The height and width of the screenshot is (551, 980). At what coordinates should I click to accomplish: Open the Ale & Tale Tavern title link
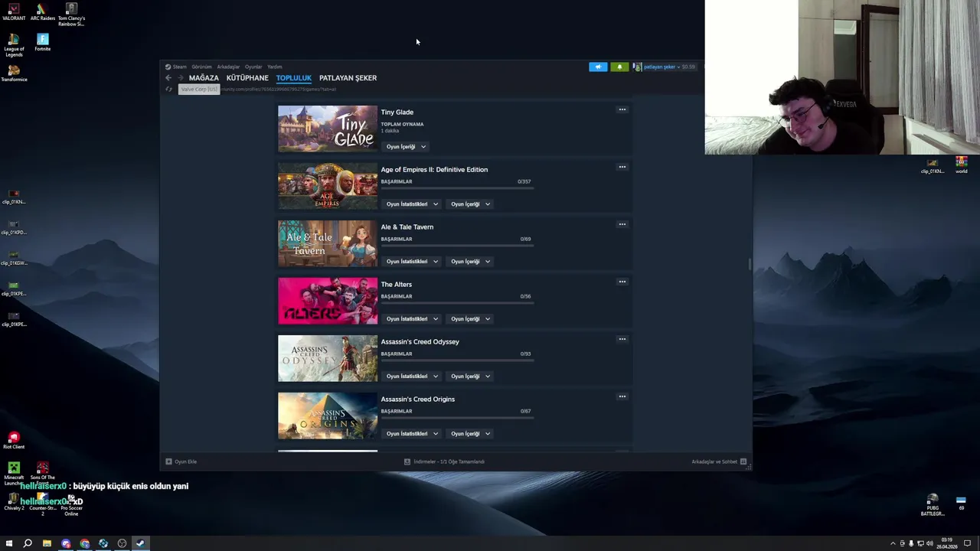pos(407,227)
